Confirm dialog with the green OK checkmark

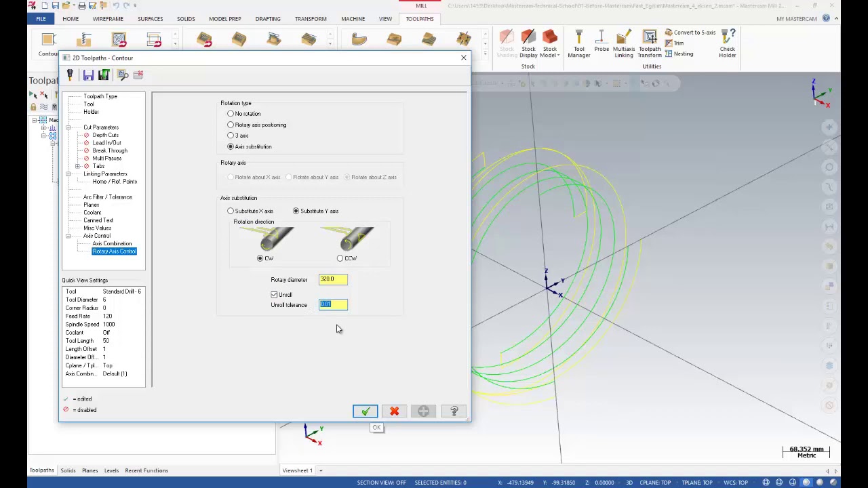pyautogui.click(x=365, y=411)
